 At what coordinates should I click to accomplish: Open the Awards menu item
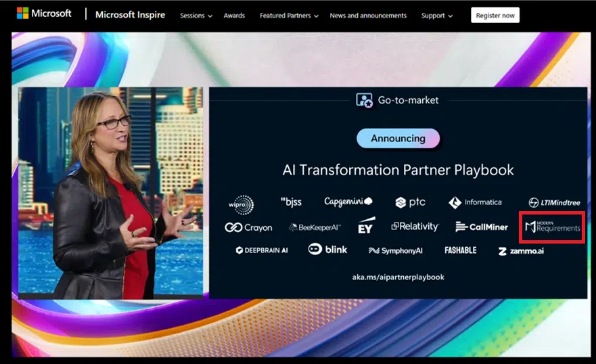[234, 16]
